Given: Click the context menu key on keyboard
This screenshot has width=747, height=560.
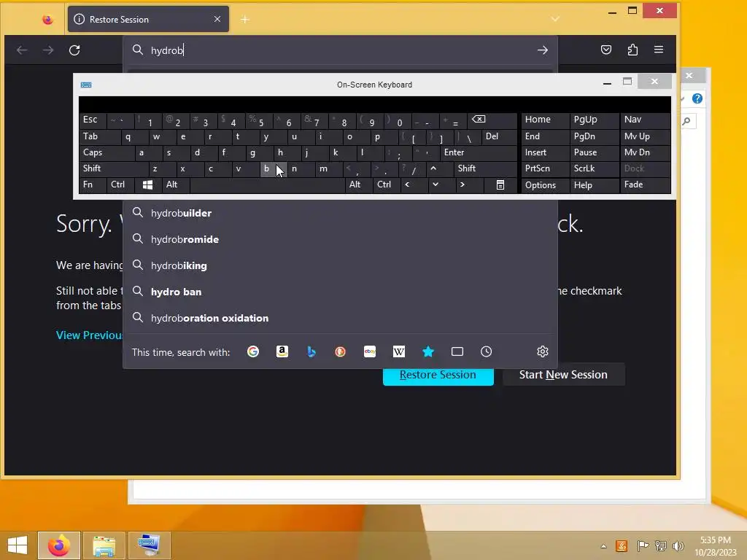Looking at the screenshot, I should pyautogui.click(x=500, y=184).
